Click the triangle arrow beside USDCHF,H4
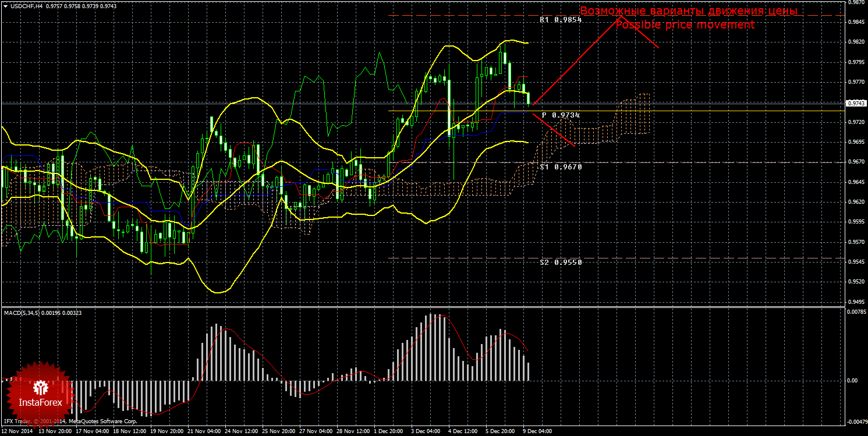This screenshot has width=868, height=436. [x=5, y=6]
